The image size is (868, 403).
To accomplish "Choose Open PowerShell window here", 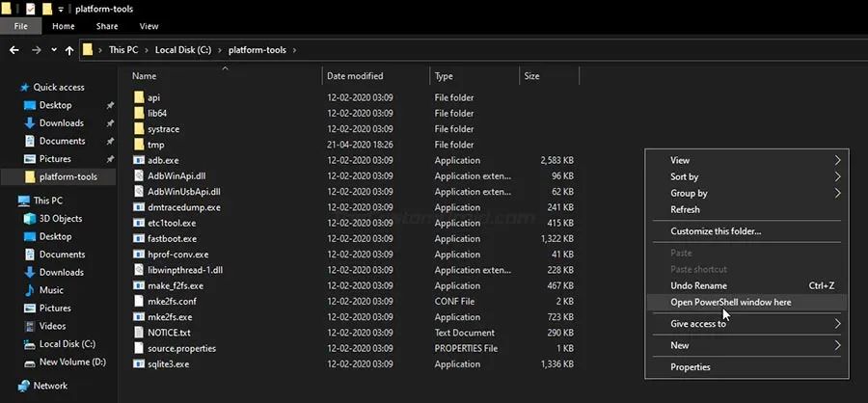I will 746,303.
